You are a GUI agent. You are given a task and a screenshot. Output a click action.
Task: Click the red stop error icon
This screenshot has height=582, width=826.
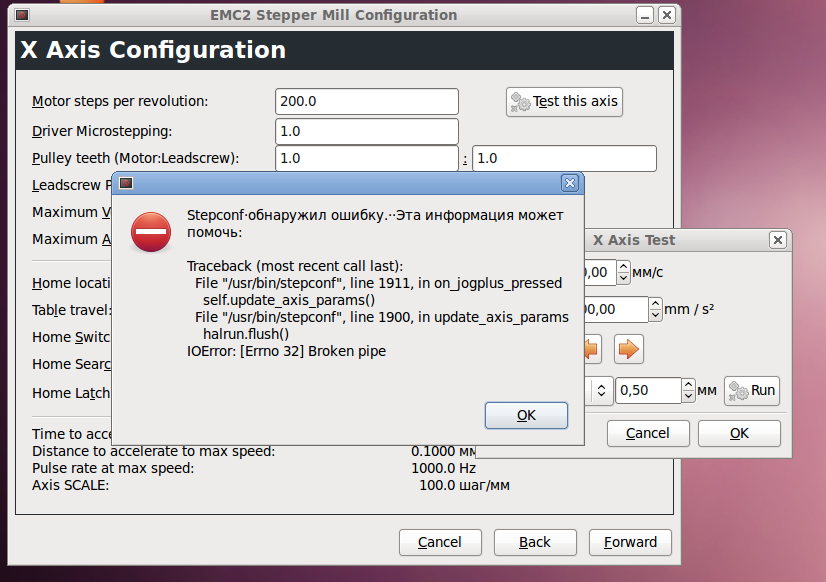point(151,232)
